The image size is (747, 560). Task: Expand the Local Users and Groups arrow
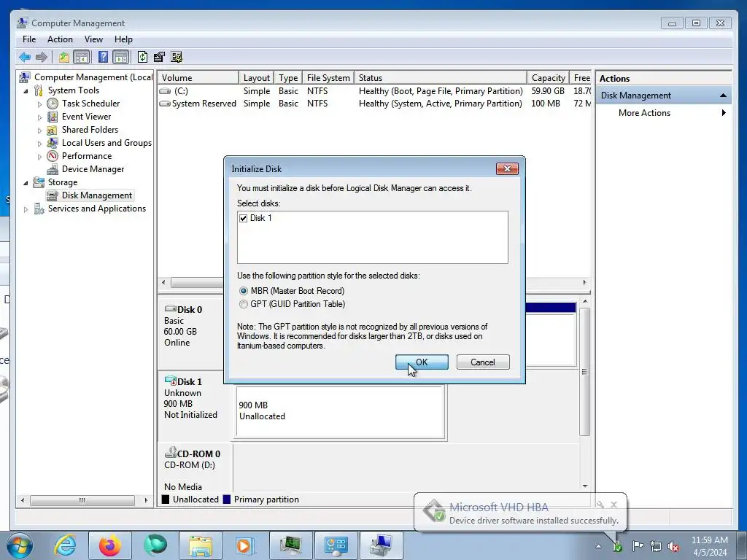pyautogui.click(x=39, y=144)
